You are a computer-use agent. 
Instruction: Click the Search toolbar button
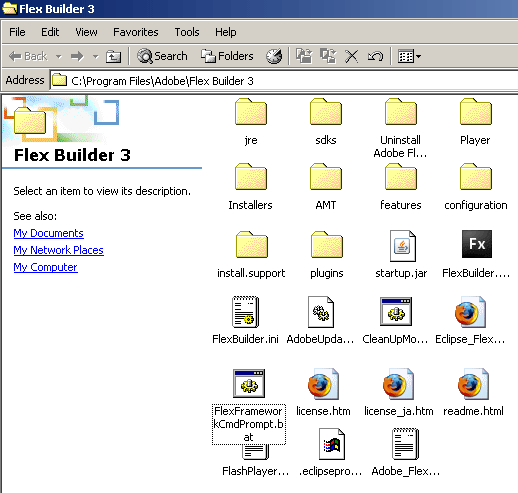(162, 56)
